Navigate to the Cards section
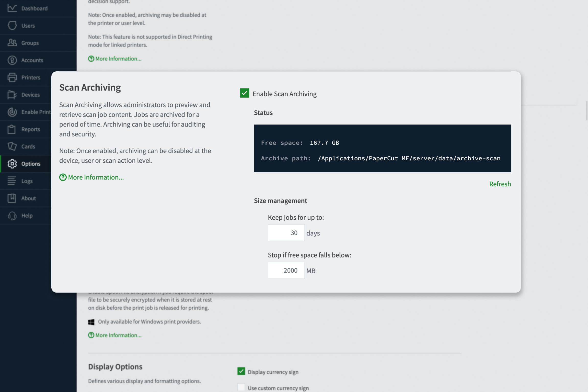 point(28,146)
